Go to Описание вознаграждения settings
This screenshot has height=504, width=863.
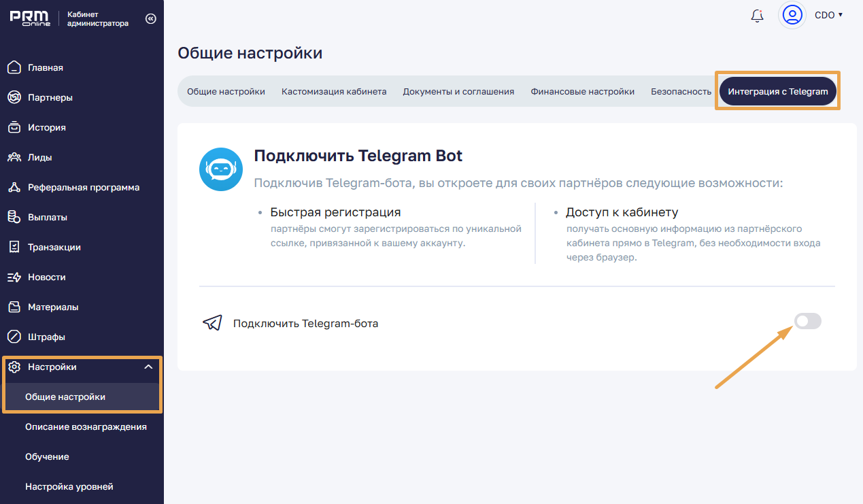(86, 426)
